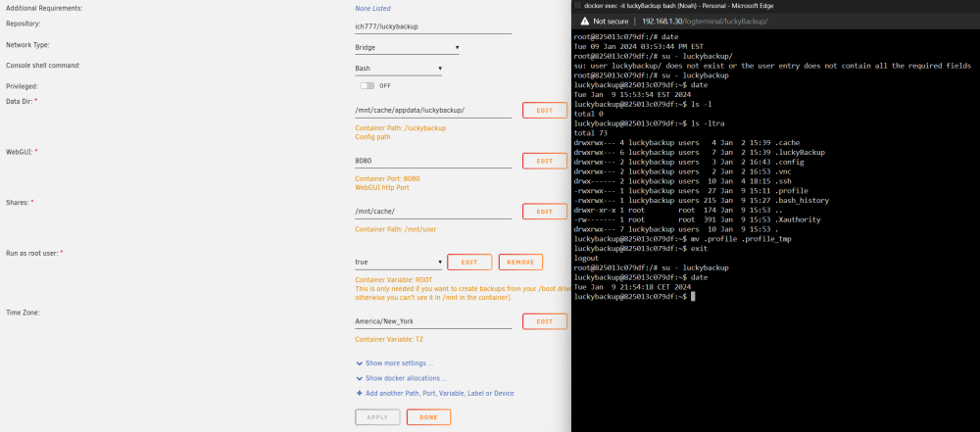Open the Run as root user dropdown
This screenshot has width=980, height=432.
point(398,262)
